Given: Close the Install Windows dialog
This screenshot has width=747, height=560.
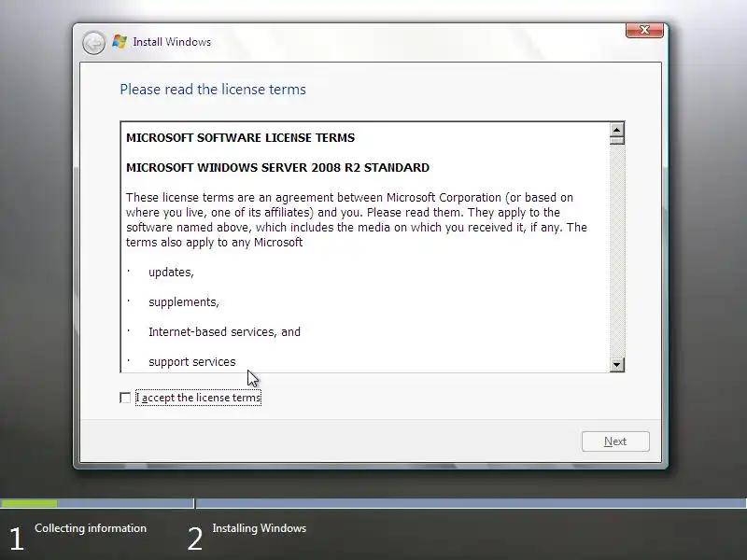Looking at the screenshot, I should pyautogui.click(x=644, y=30).
